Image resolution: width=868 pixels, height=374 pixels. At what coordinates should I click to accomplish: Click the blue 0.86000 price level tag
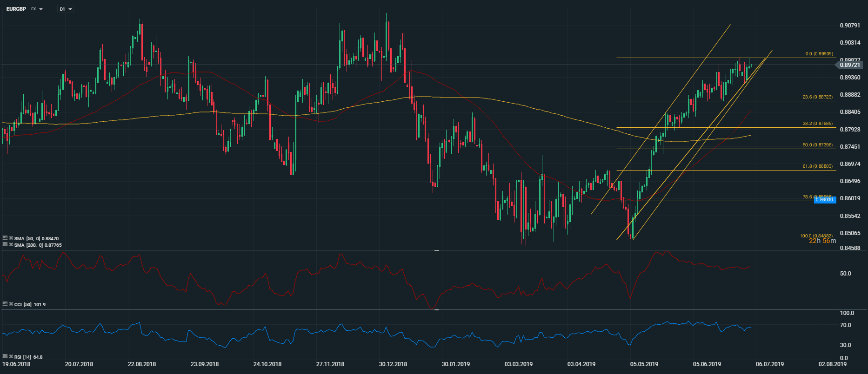click(825, 200)
